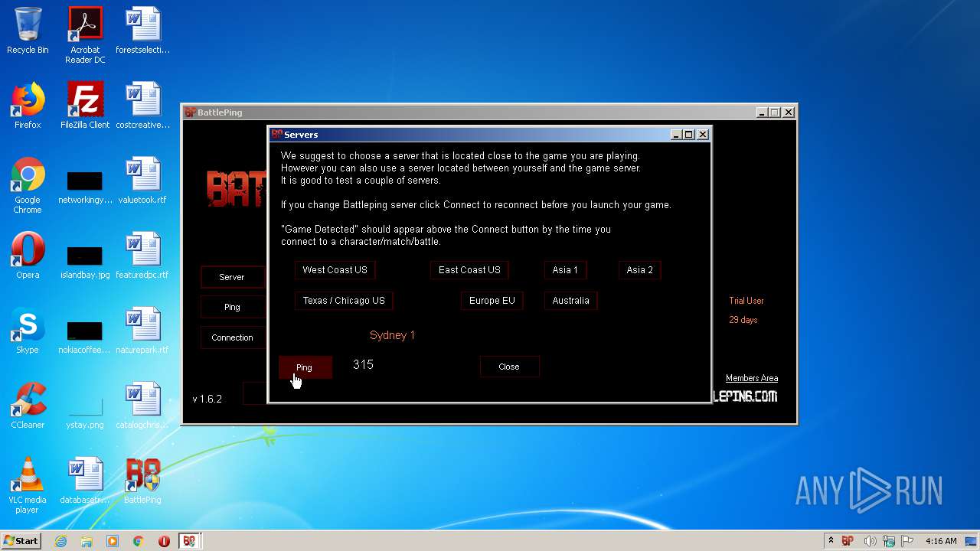Maximize the BattlePing main window

pyautogui.click(x=775, y=112)
